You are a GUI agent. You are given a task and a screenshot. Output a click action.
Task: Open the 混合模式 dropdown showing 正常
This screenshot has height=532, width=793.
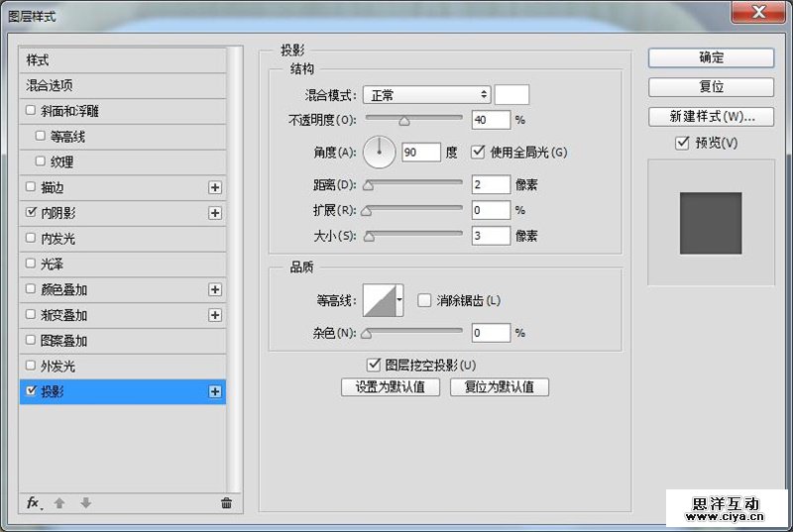pos(427,95)
